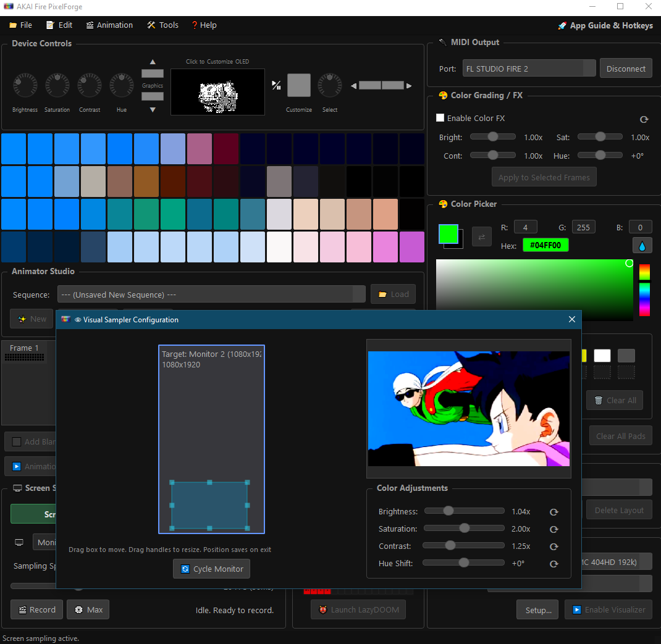661x644 pixels.
Task: Click the Load sequence button
Action: tap(394, 294)
